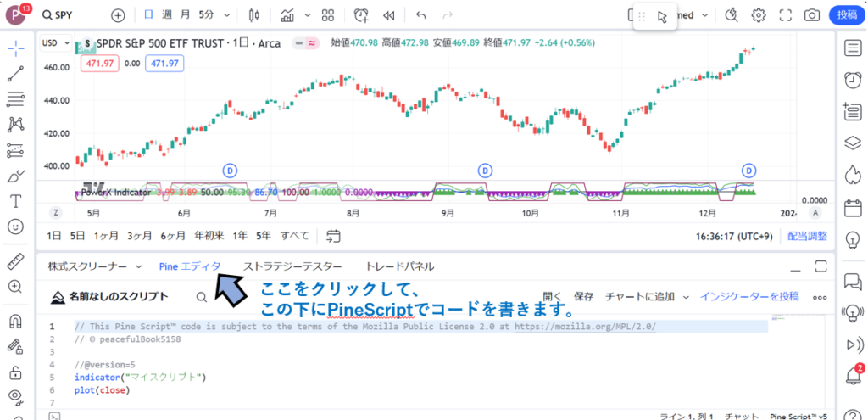
Task: Start bar replay mode
Action: click(389, 15)
